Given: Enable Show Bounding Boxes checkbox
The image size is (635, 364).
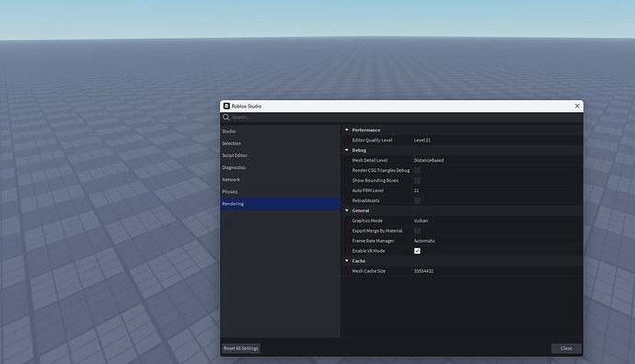Looking at the screenshot, I should [417, 180].
